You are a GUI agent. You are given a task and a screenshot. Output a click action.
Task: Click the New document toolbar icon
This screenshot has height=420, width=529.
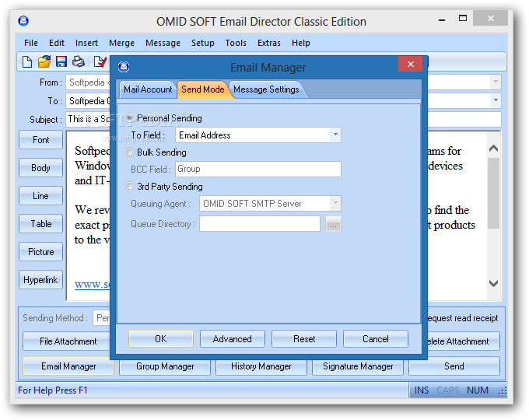click(27, 61)
